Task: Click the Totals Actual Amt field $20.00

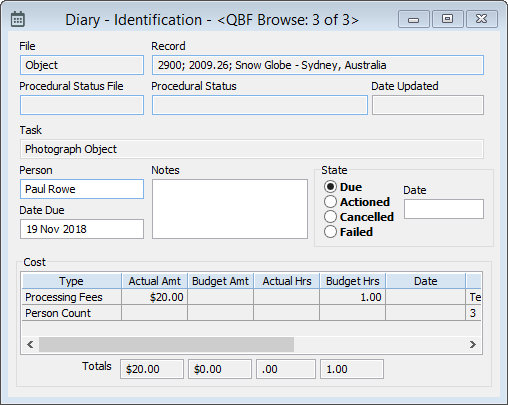Action: click(152, 369)
